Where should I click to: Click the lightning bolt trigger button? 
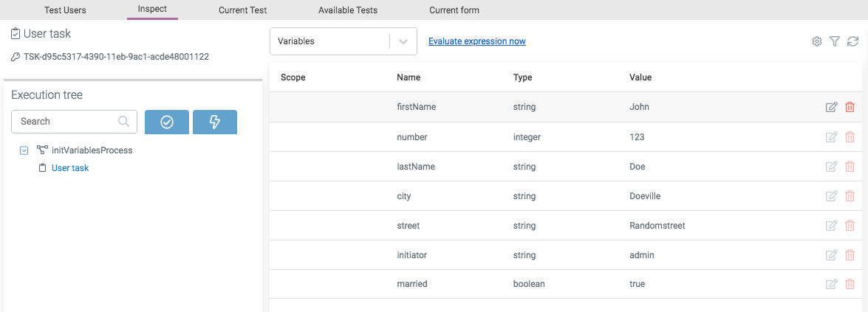pyautogui.click(x=215, y=122)
